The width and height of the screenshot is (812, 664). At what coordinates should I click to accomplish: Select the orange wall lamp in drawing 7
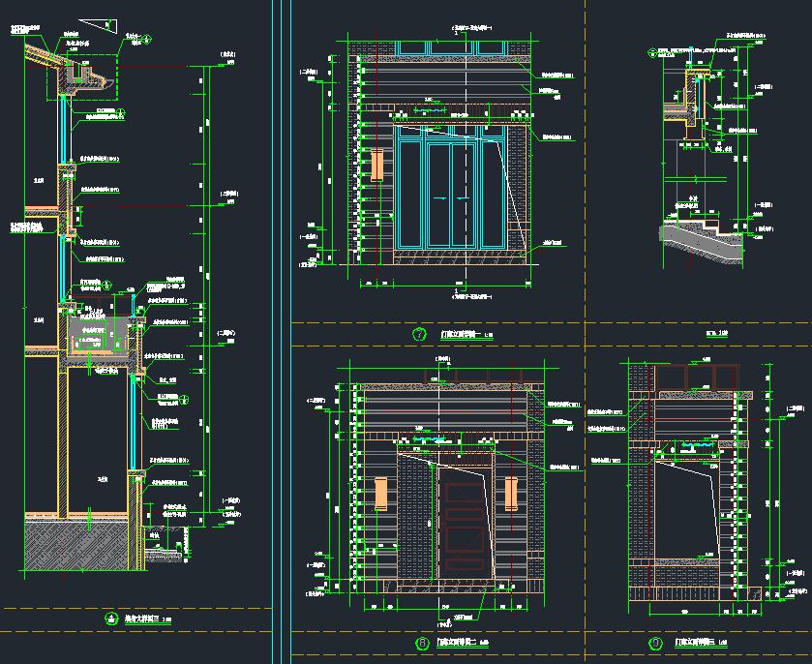coord(376,165)
